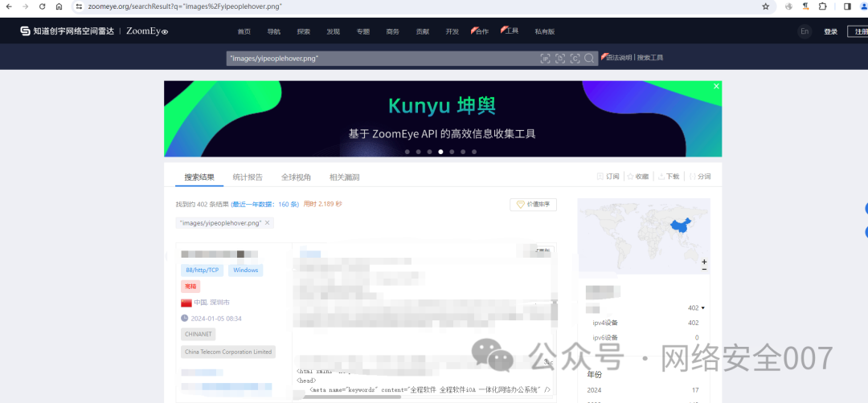The height and width of the screenshot is (403, 868).
Task: Click the 中国, 深圳市 location text
Action: point(211,303)
